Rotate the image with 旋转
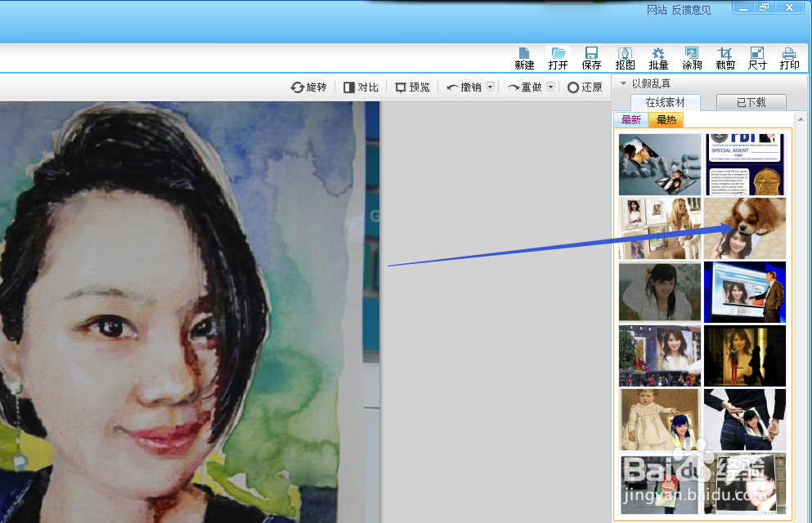 coord(308,87)
